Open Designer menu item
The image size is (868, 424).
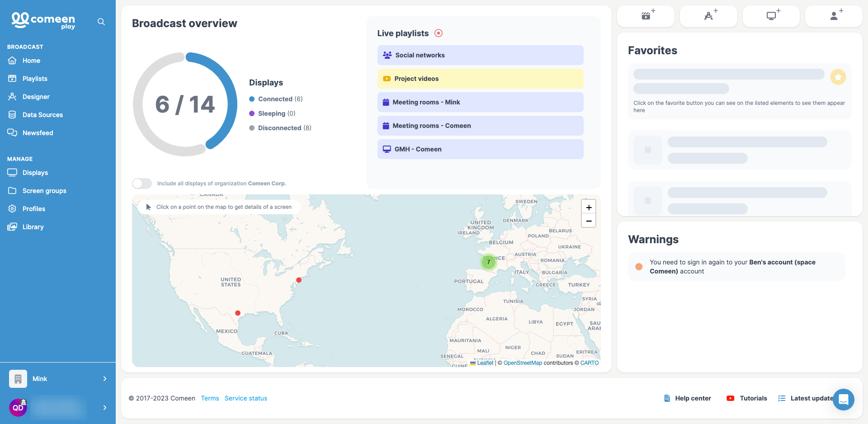coord(36,97)
